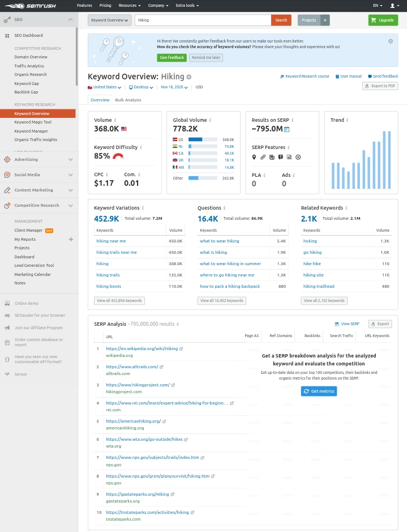Click the keyword search input field

click(203, 20)
